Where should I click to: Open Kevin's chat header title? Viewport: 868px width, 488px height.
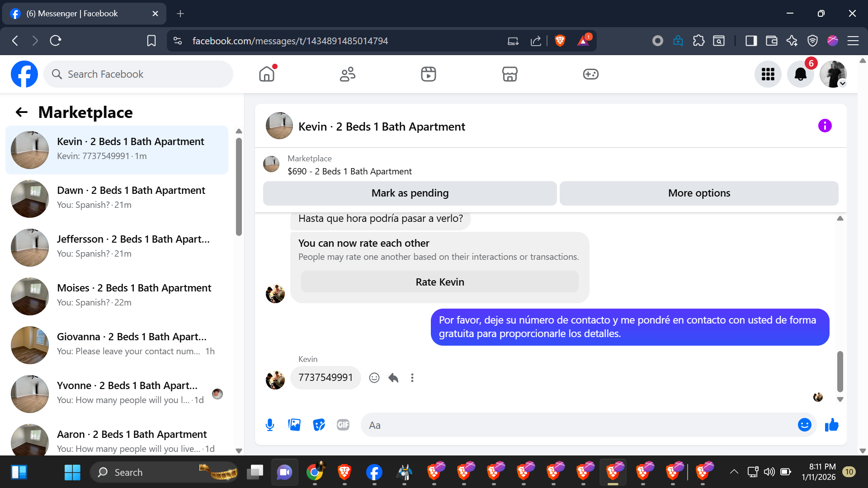382,127
